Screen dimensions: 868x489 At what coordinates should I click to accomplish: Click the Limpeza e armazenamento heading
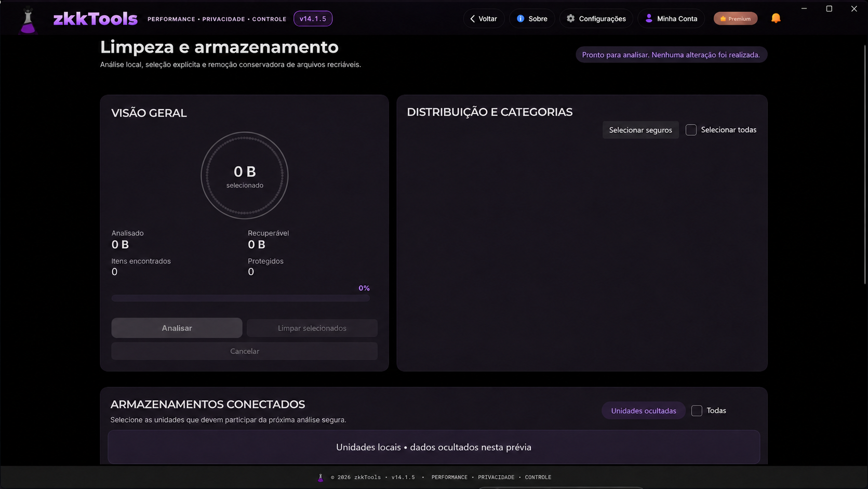point(219,47)
